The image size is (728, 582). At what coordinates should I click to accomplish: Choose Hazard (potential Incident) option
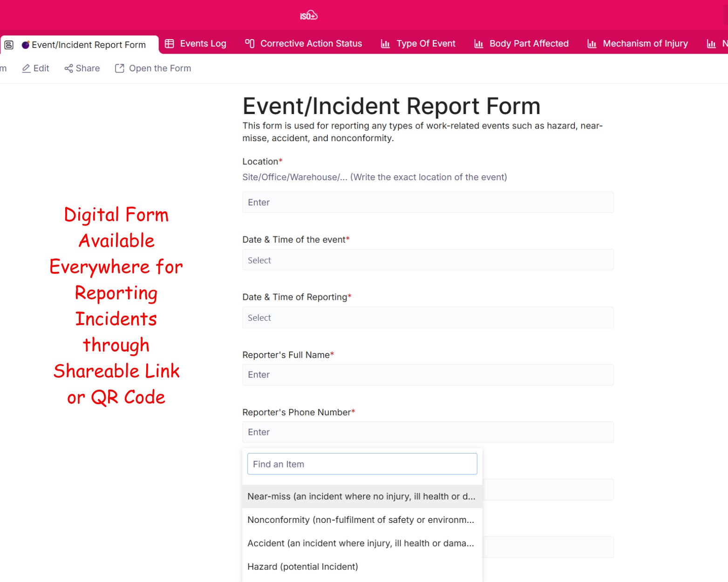pos(303,567)
